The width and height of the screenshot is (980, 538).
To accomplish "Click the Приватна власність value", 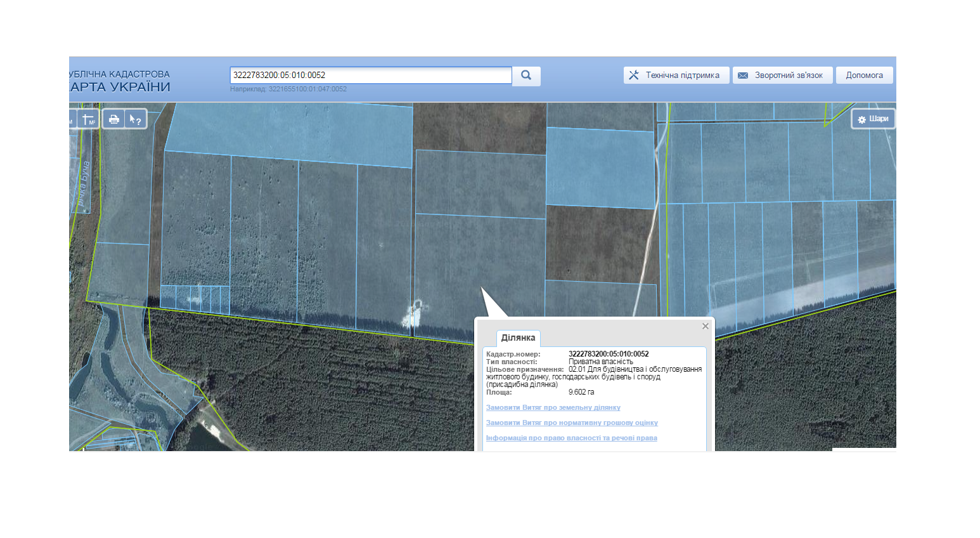I will point(601,362).
